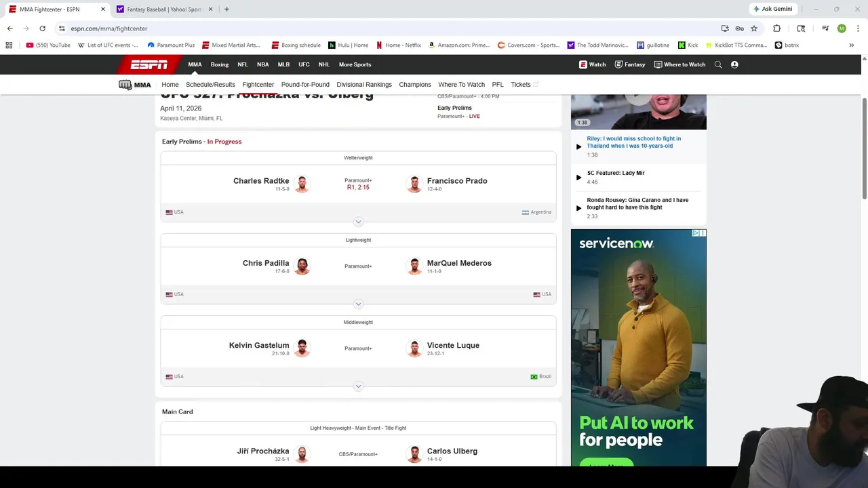This screenshot has height=488, width=868.
Task: Click Chris Padilla's fighter headshot
Action: pos(302,266)
